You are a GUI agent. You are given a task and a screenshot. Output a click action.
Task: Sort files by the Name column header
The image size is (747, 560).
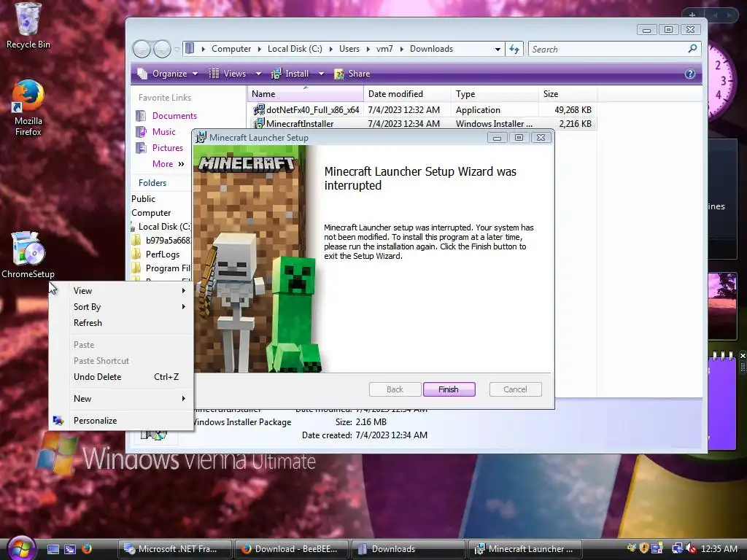coord(306,94)
